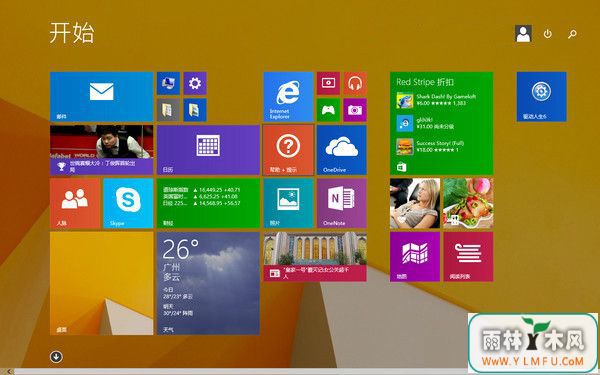The height and width of the screenshot is (375, 600).
Task: Open the Calendar tile
Action: coord(208,150)
